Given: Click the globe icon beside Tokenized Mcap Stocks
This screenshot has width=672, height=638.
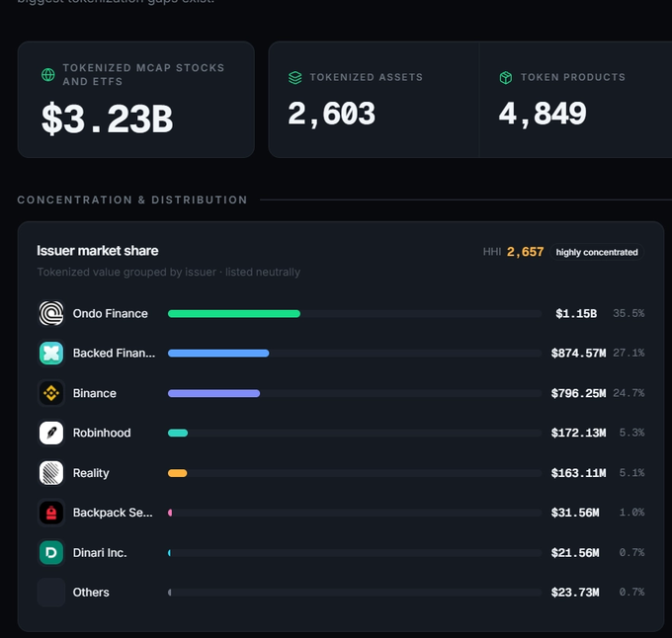Looking at the screenshot, I should 48,74.
